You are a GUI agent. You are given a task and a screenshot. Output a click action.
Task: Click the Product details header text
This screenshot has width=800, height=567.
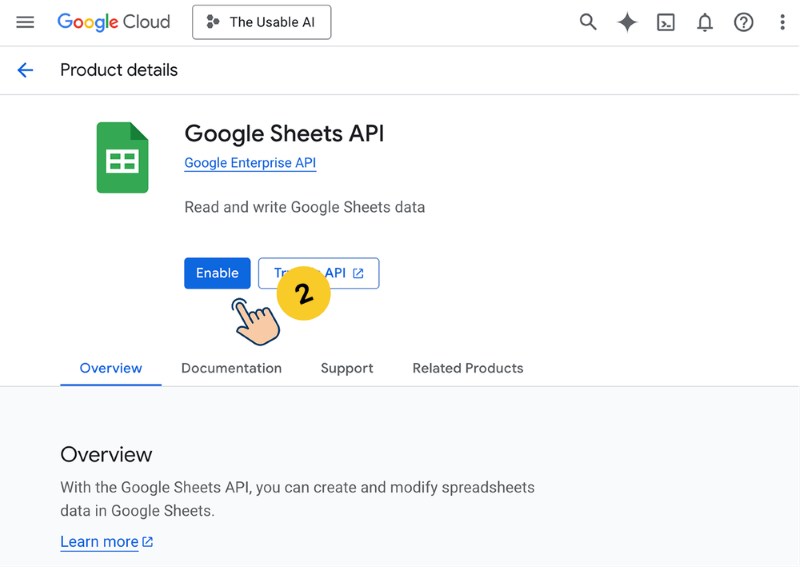click(x=119, y=70)
